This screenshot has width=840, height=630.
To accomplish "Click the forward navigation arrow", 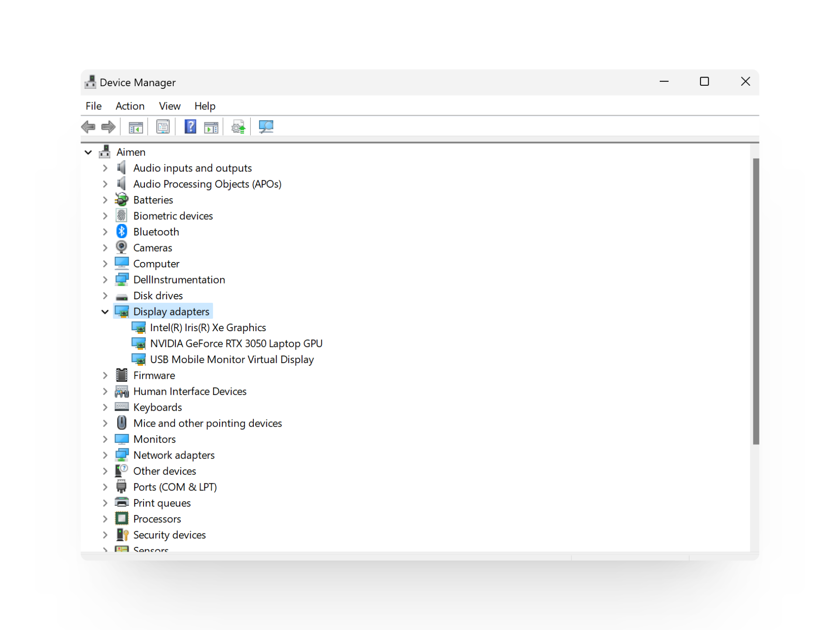I will (108, 127).
